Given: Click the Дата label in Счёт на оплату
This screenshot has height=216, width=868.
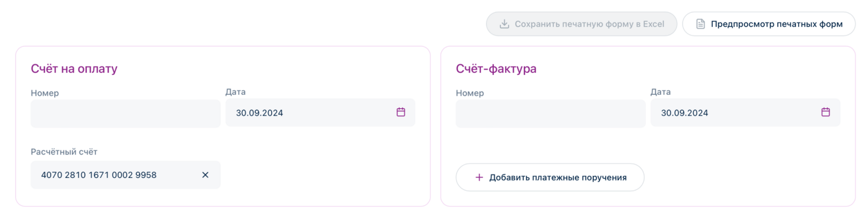Looking at the screenshot, I should 236,92.
